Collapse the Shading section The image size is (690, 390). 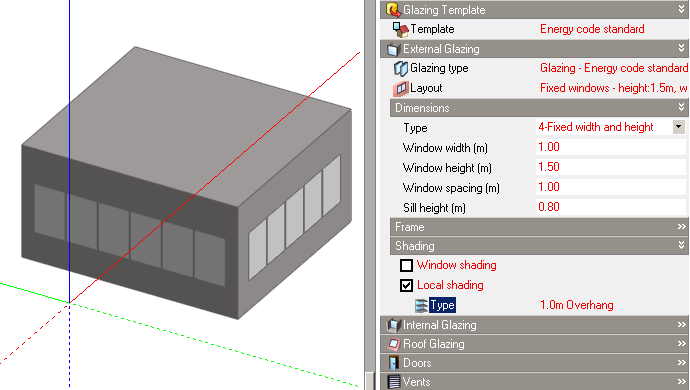tap(682, 246)
